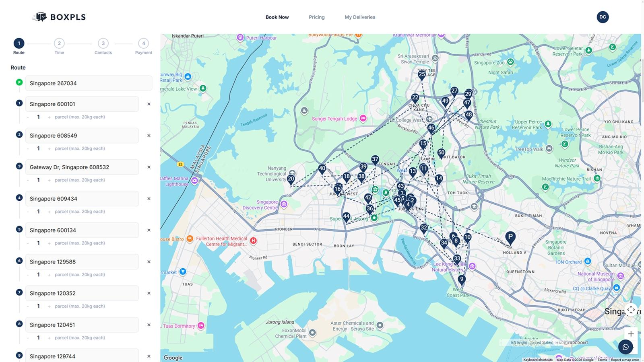The height and width of the screenshot is (362, 644).
Task: Open My Deliveries page
Action: (x=360, y=17)
